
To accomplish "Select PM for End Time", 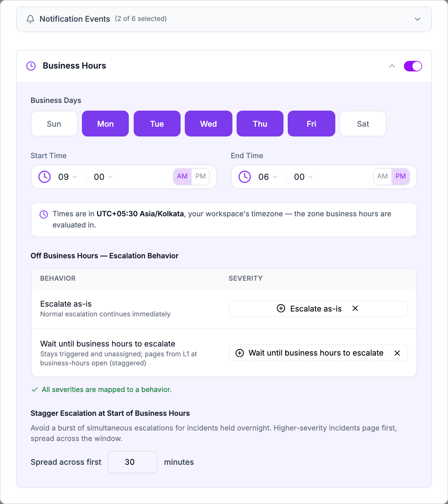I will 401,176.
